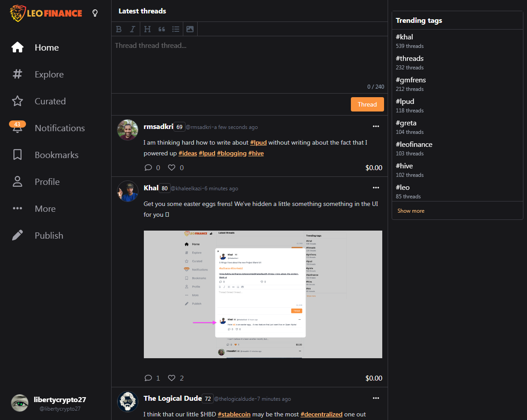Expand the More sidebar menu
The height and width of the screenshot is (420, 527).
[34, 209]
